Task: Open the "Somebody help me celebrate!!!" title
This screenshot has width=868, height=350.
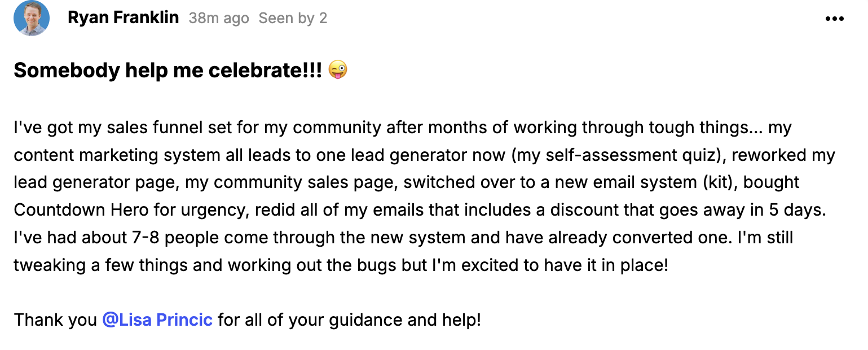Action: 168,71
